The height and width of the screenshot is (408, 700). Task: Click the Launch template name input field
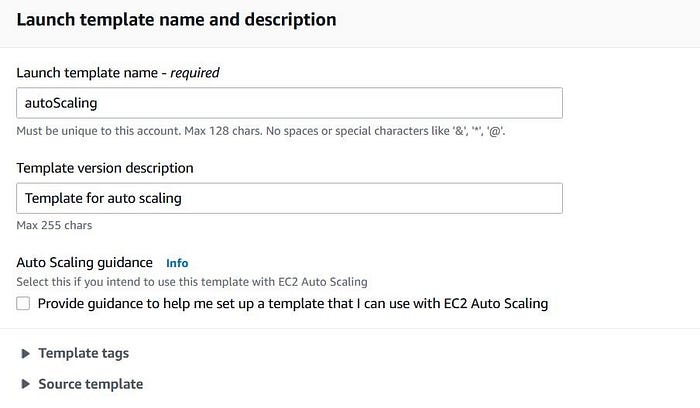coord(290,103)
